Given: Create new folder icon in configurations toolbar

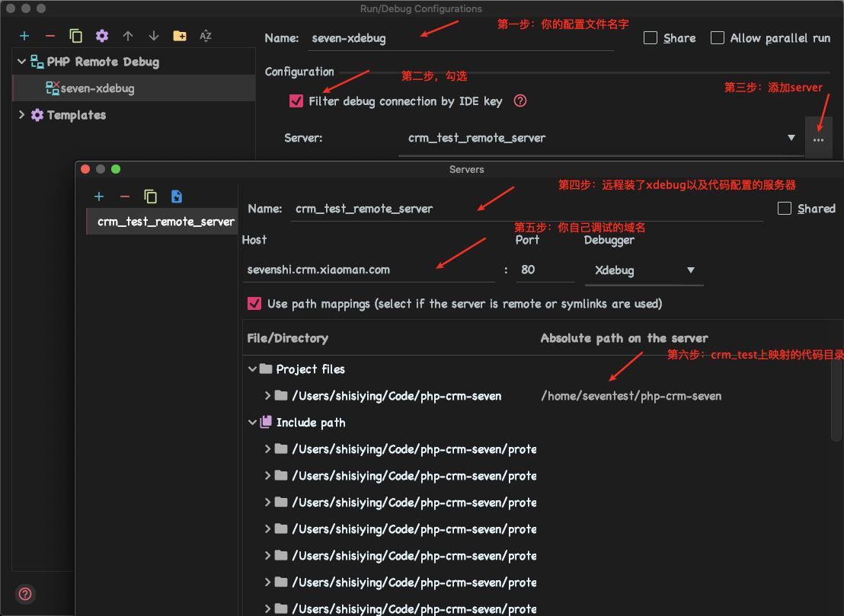Looking at the screenshot, I should coord(179,36).
